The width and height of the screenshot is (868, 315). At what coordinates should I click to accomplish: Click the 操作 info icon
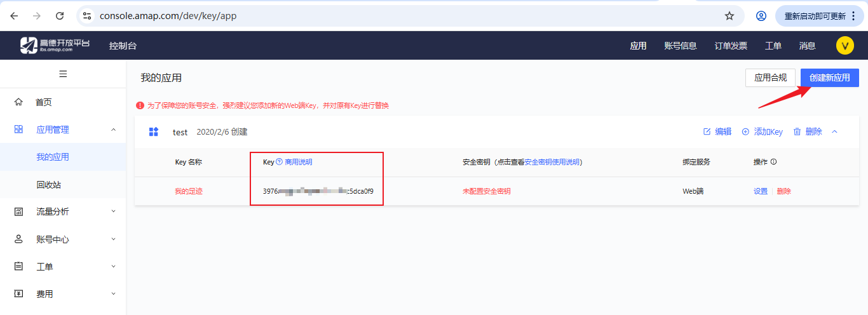(x=773, y=162)
